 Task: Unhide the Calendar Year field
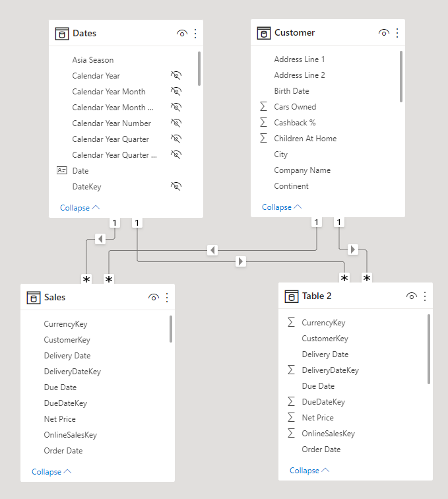[x=176, y=75]
